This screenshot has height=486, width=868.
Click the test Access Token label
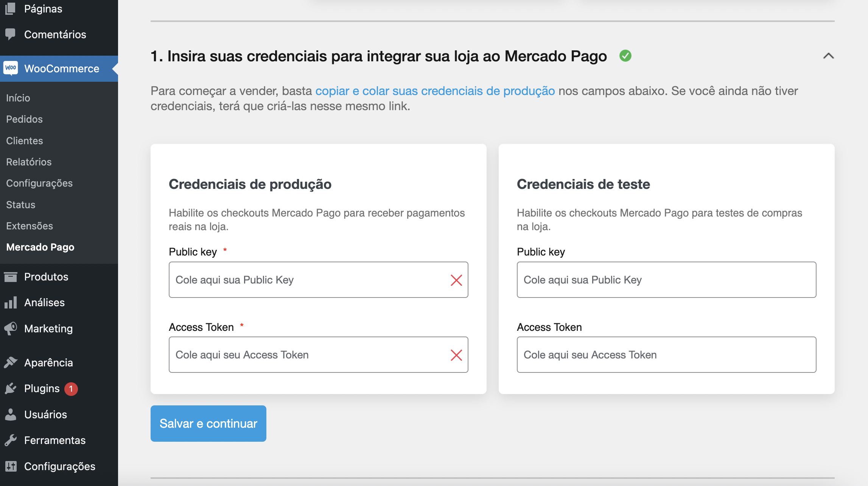coord(549,327)
